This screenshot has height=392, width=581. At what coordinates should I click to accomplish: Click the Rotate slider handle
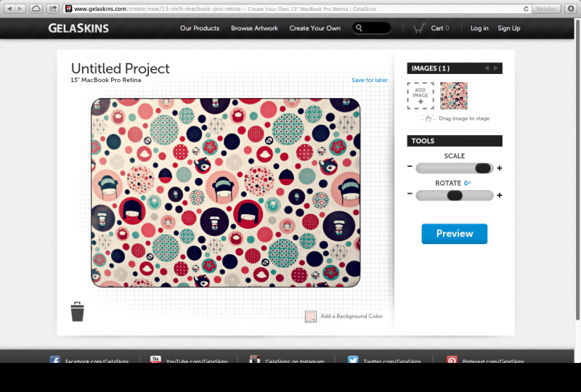455,195
